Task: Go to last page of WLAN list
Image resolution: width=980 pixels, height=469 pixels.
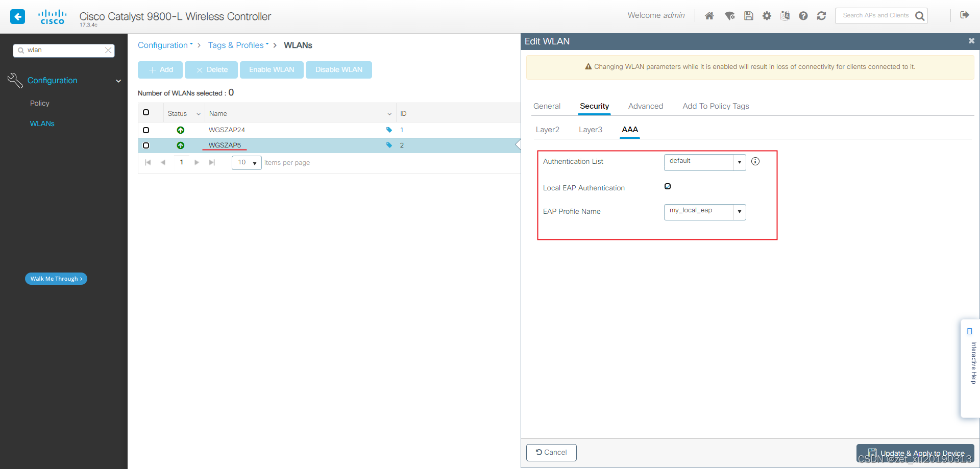Action: [212, 162]
